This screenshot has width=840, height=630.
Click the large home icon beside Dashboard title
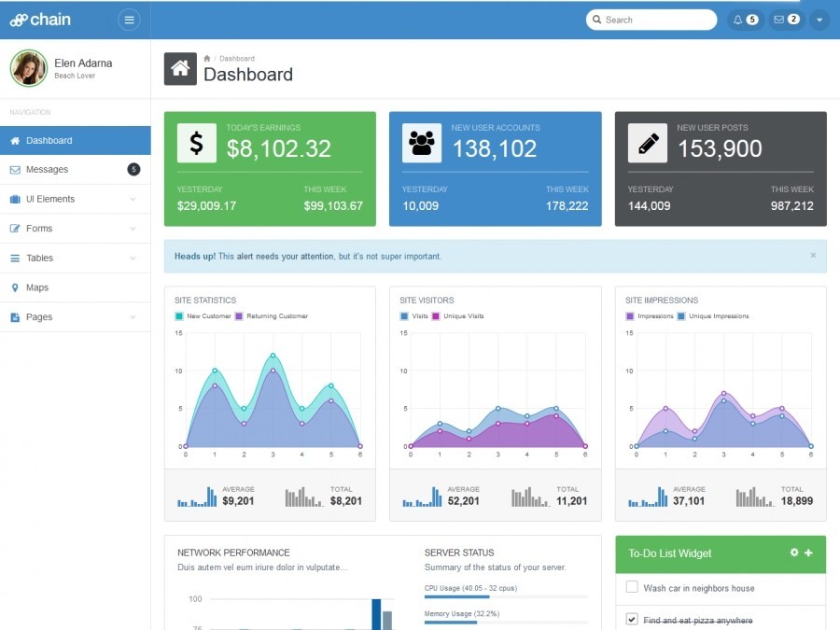tap(180, 68)
